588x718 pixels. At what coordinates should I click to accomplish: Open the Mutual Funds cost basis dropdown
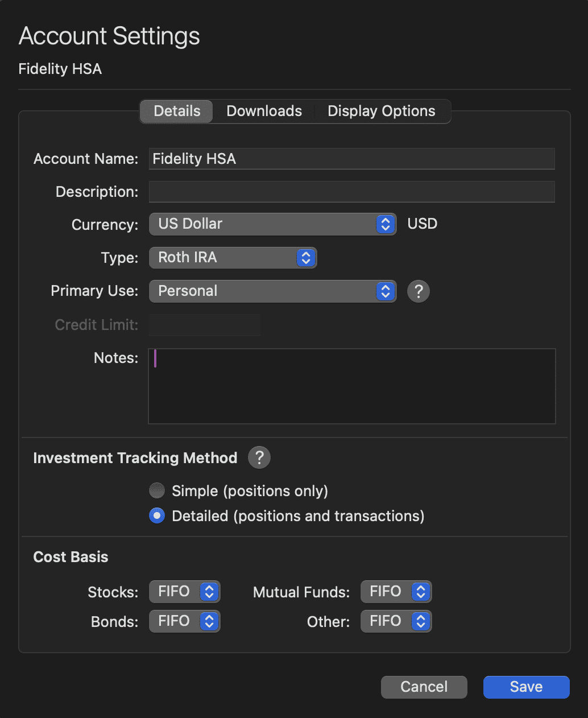pos(396,592)
